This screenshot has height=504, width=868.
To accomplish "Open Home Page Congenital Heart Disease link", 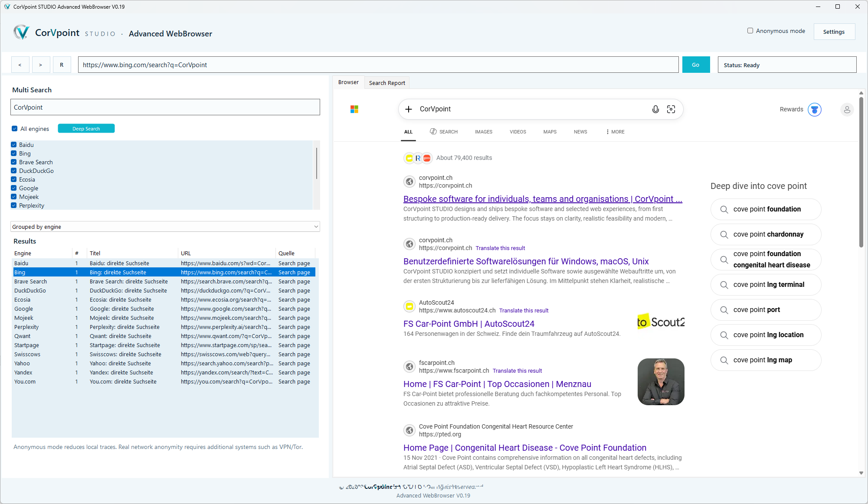I will coord(525,448).
